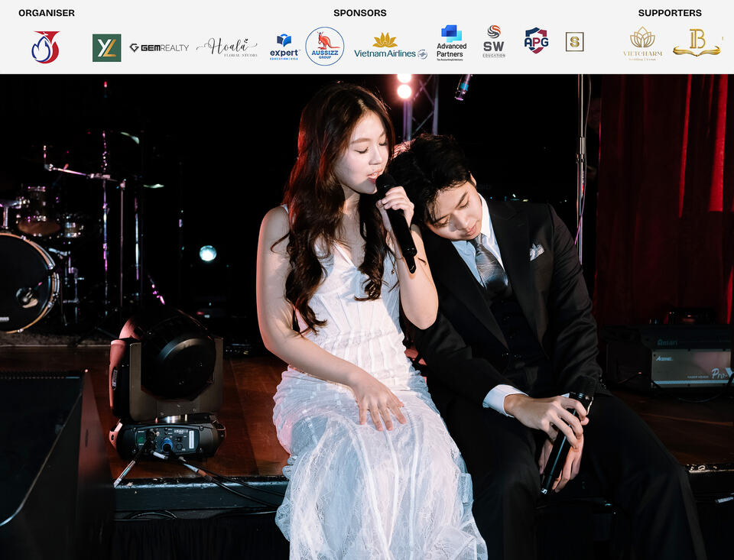Click the SW Education logo
734x560 pixels.
click(494, 41)
